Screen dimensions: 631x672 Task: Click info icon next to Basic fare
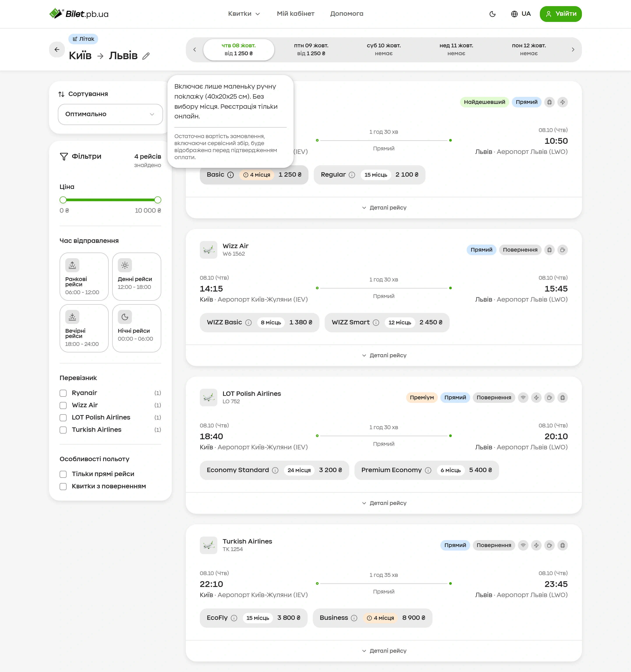(x=230, y=175)
